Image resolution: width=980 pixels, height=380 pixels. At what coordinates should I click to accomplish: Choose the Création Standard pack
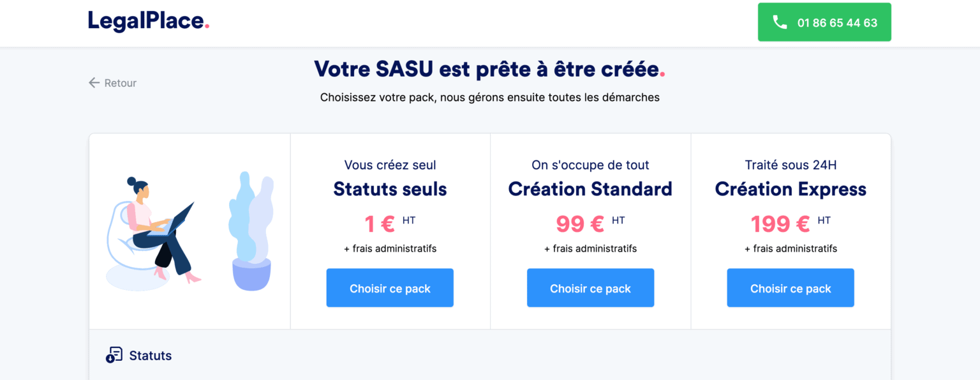pos(590,287)
